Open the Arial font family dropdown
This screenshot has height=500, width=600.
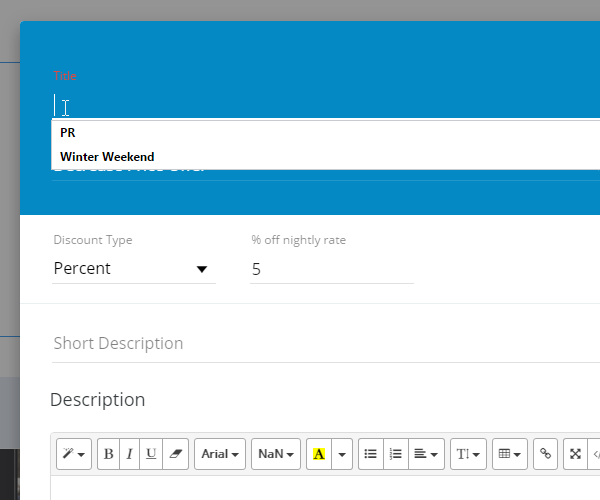point(220,454)
